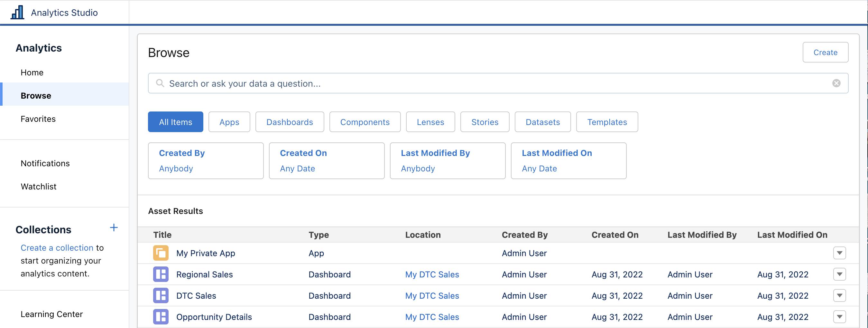Open My DTC Sales link in Opportunity Details row
Viewport: 868px width, 328px height.
pyautogui.click(x=432, y=317)
